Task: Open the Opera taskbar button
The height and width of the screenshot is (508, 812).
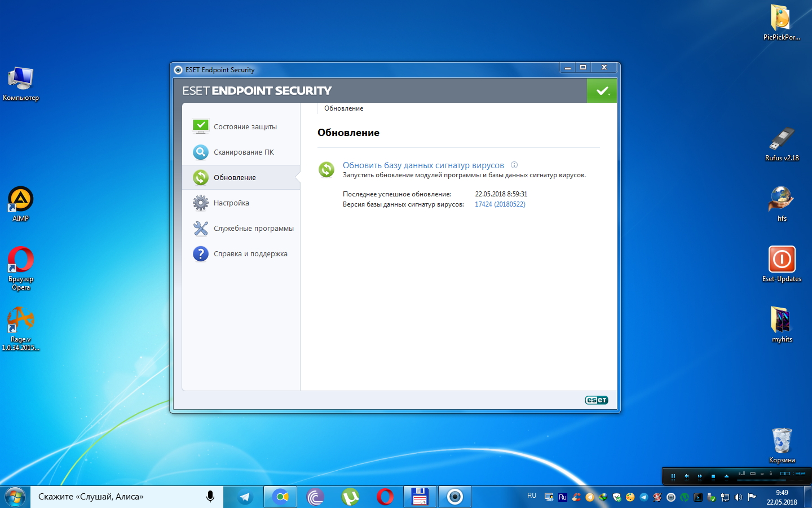Action: (x=385, y=497)
